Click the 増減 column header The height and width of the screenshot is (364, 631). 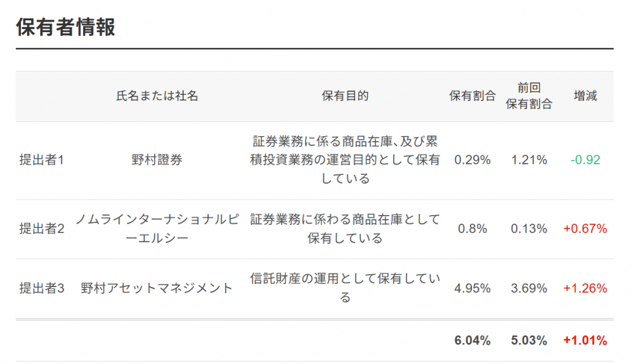[585, 95]
